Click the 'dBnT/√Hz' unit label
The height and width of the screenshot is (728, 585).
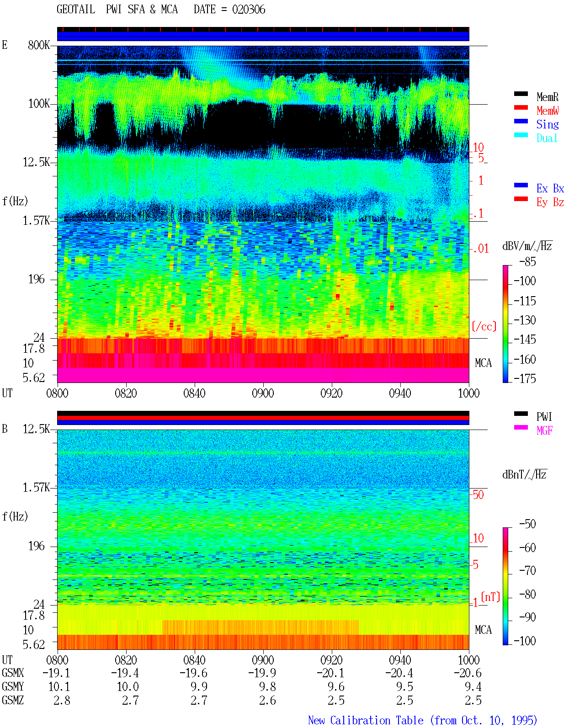coord(525,474)
